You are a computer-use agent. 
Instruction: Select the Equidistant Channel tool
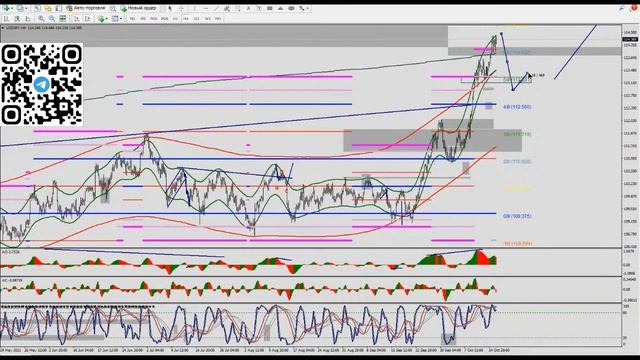[227, 8]
